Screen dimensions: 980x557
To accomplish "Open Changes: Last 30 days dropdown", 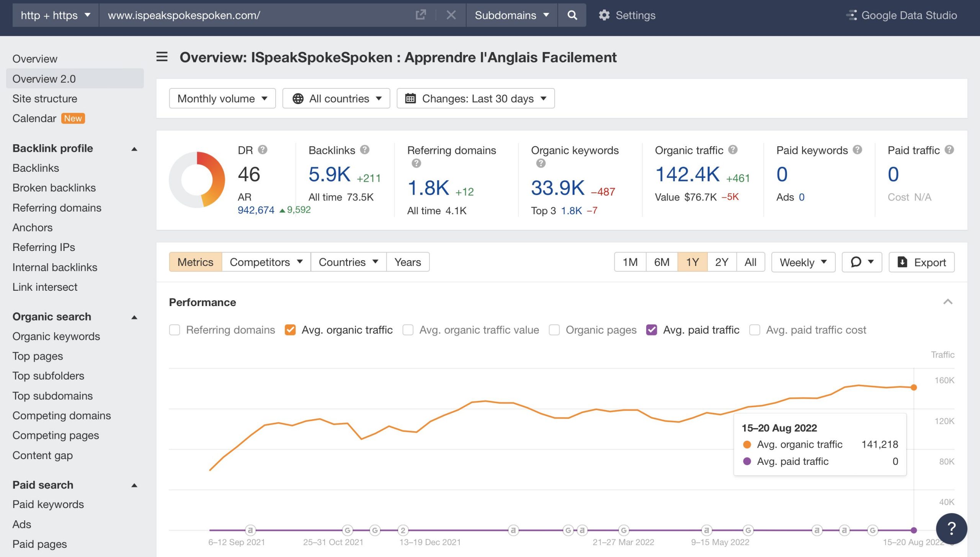I will point(475,98).
